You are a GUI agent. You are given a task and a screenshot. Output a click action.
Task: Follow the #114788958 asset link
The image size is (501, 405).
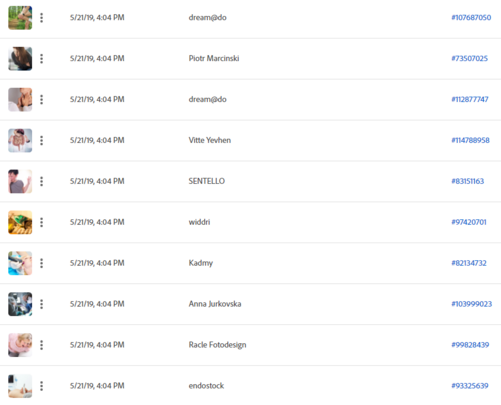pos(470,140)
